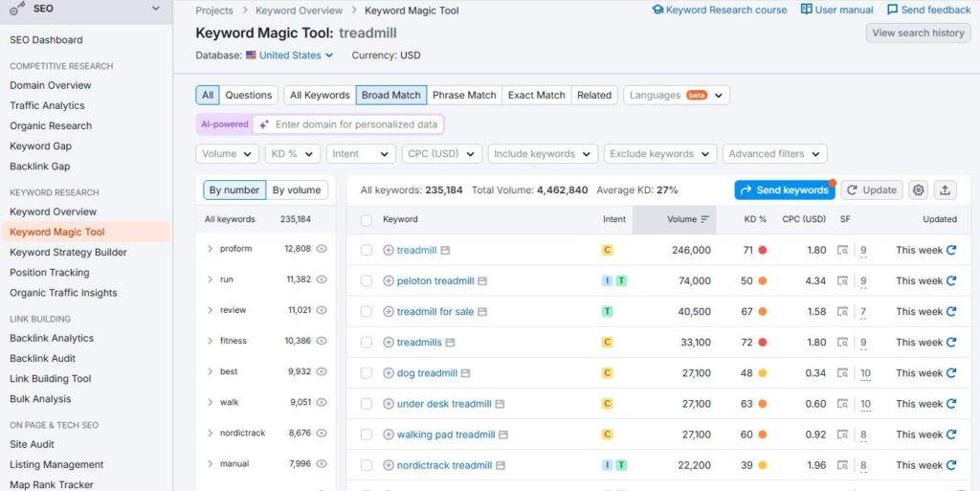Check the peloton treadmill checkbox
The width and height of the screenshot is (980, 491).
coord(367,281)
